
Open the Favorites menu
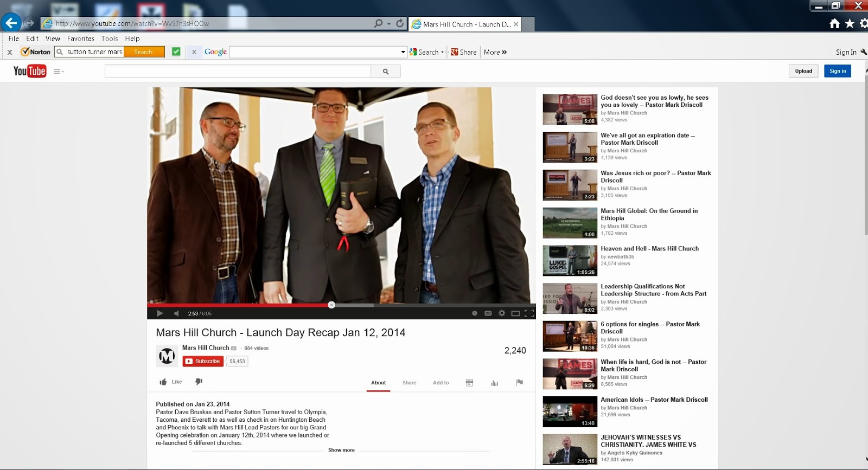tap(81, 38)
